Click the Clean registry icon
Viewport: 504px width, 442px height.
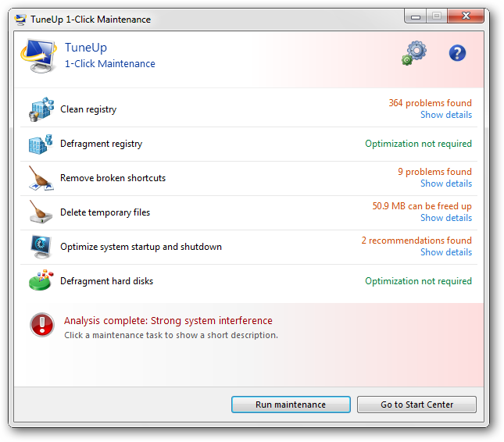coord(41,109)
